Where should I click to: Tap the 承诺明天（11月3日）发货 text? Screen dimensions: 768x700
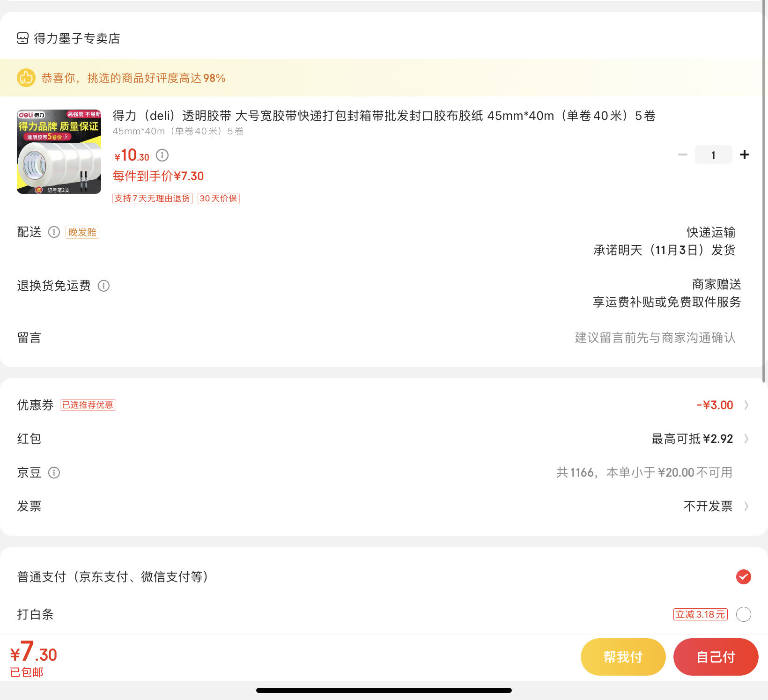(x=664, y=250)
